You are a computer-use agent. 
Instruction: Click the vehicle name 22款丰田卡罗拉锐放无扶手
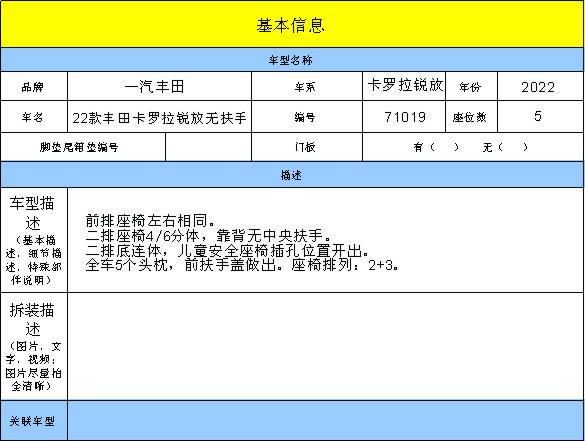point(159,117)
